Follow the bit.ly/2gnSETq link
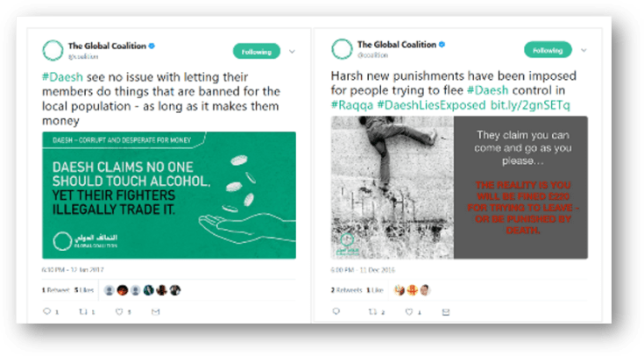 532,105
